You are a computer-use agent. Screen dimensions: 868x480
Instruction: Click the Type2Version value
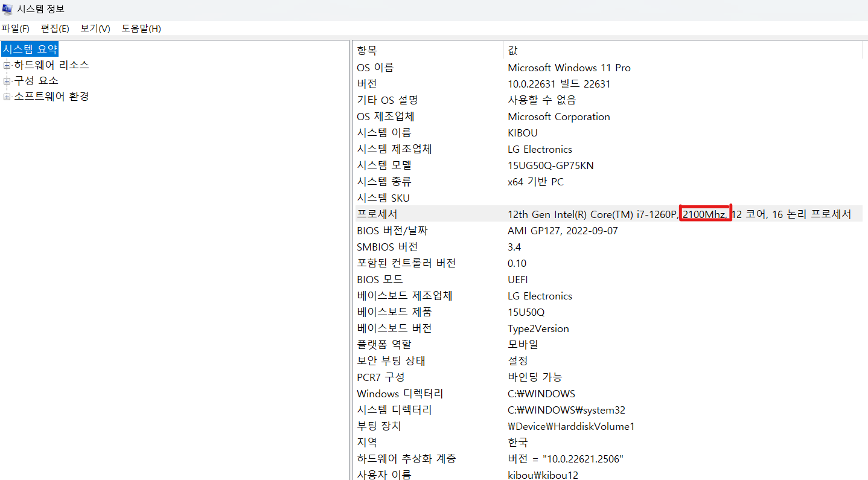pyautogui.click(x=538, y=328)
